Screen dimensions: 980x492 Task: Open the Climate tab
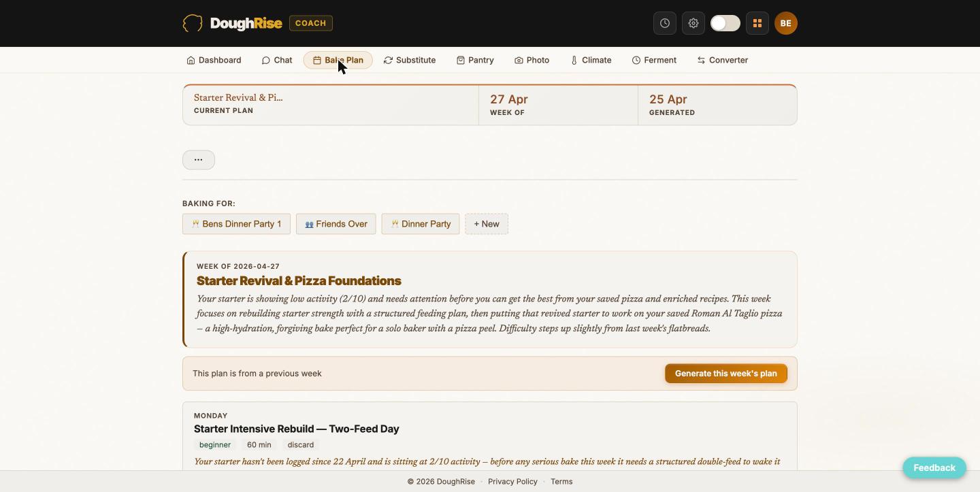coord(591,60)
